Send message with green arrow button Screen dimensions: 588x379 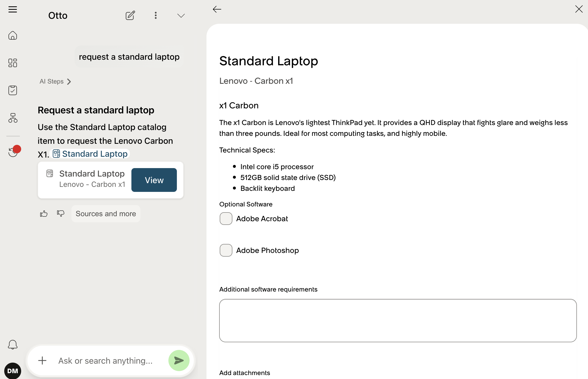click(x=179, y=360)
